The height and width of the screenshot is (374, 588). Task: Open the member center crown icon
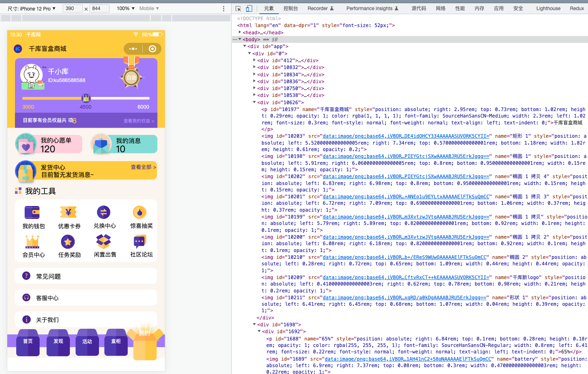[32, 242]
